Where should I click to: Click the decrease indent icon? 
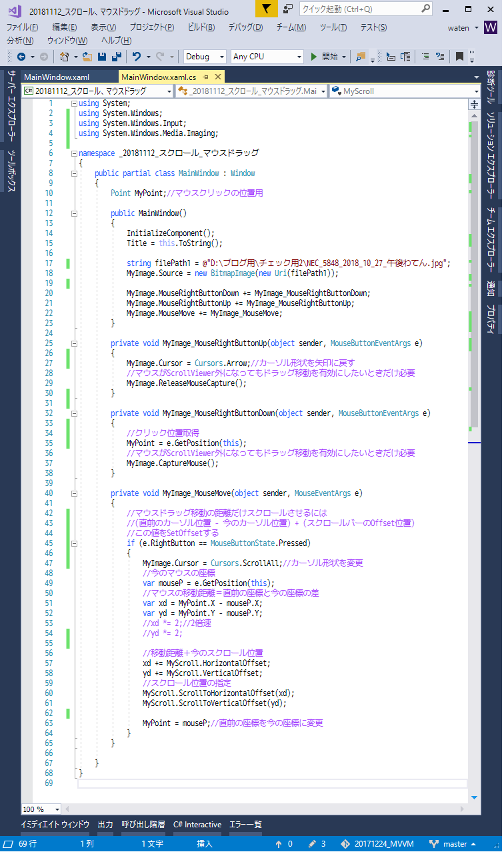click(x=392, y=57)
